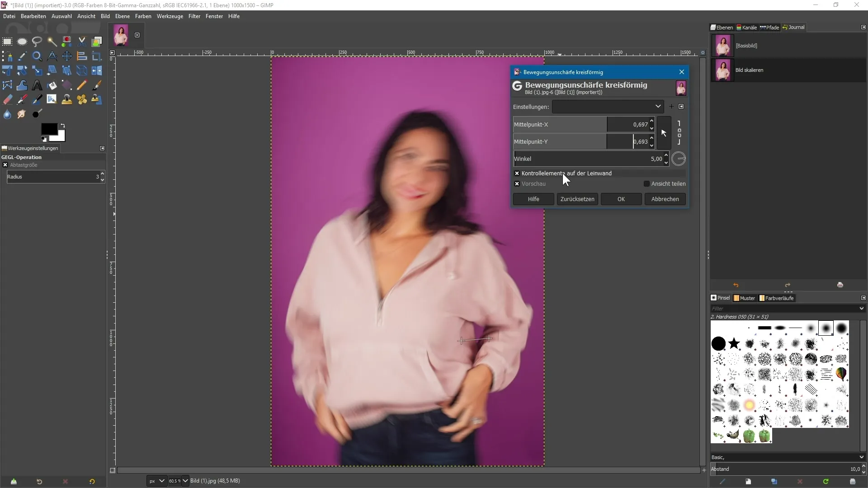Select the Rotate tool
This screenshot has height=488, width=868.
click(x=22, y=71)
